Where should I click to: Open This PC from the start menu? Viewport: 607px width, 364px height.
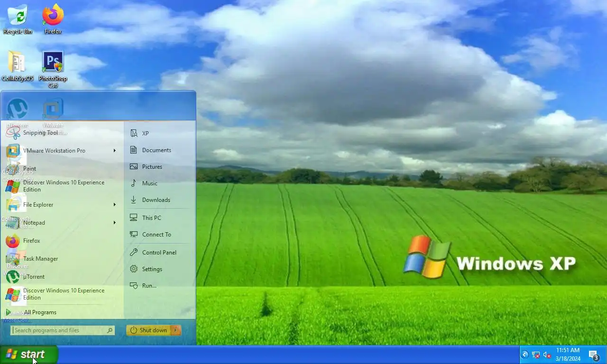159,218
